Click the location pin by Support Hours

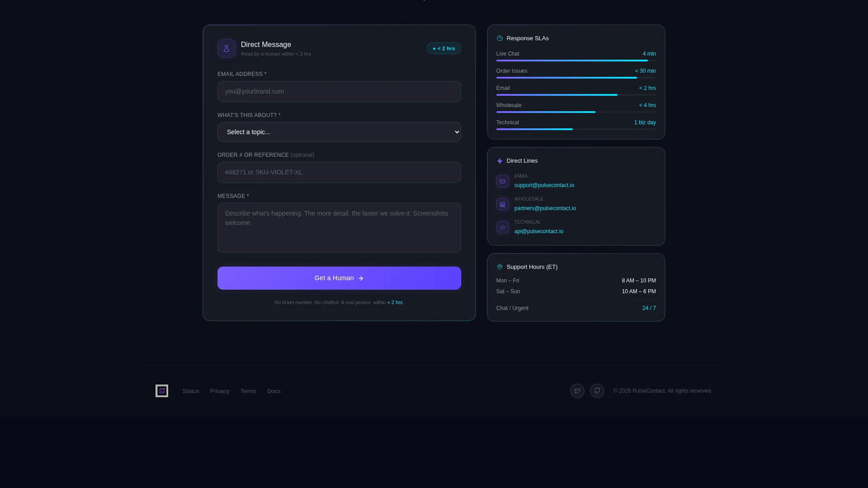pos(500,267)
